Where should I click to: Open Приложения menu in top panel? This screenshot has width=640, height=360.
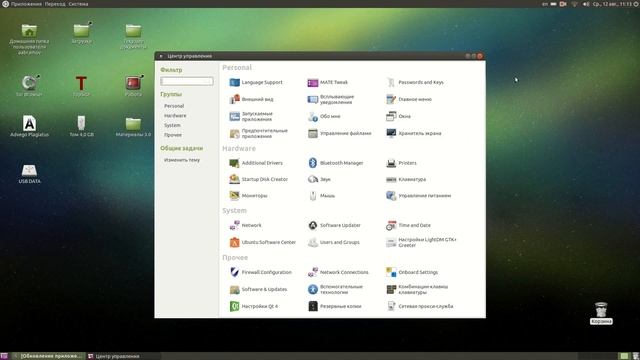[x=26, y=4]
